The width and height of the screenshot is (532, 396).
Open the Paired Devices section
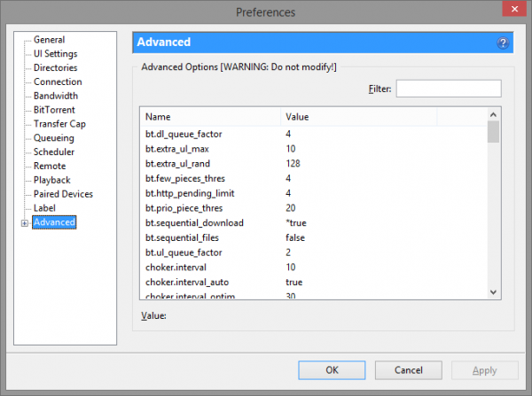click(62, 194)
